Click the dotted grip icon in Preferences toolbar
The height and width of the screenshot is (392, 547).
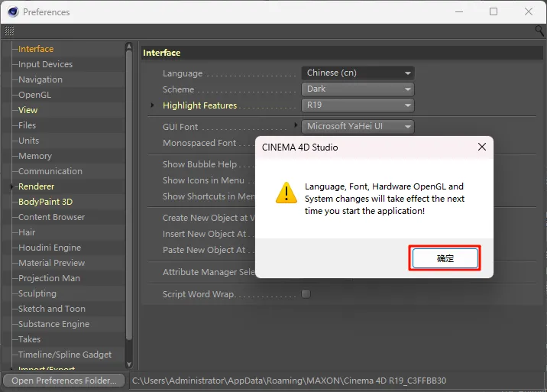point(9,31)
